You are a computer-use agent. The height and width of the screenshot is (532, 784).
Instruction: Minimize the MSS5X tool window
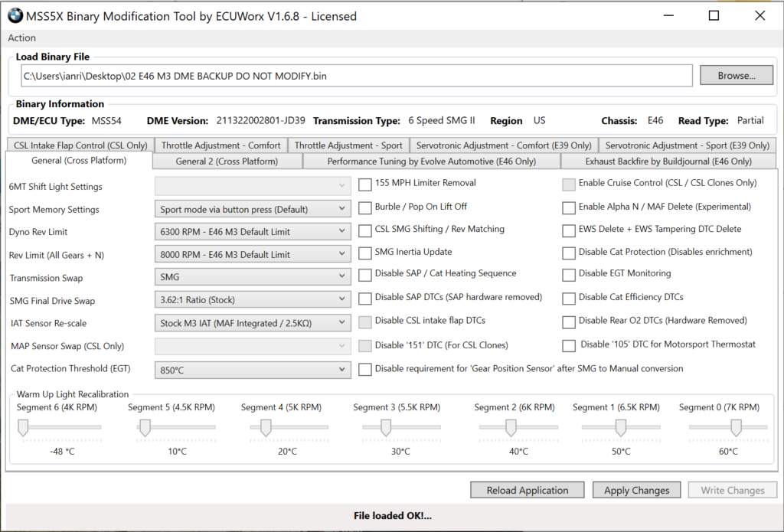click(x=668, y=16)
